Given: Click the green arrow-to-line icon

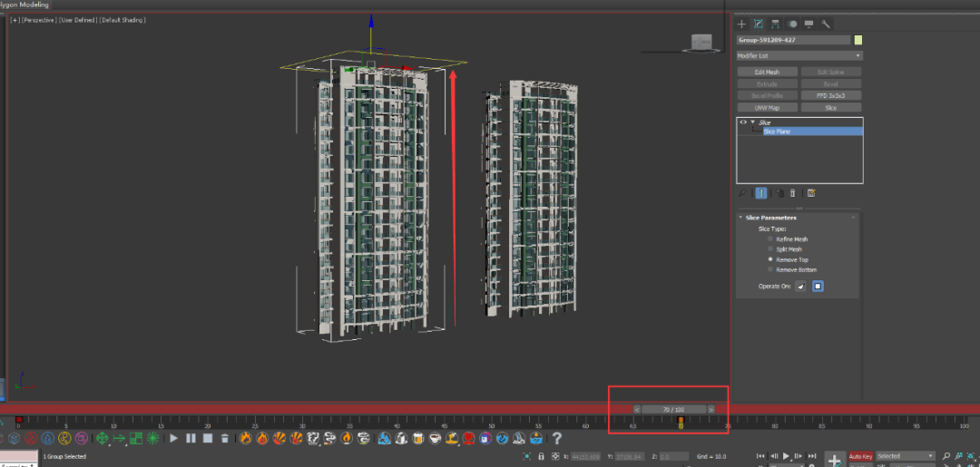Looking at the screenshot, I should pyautogui.click(x=120, y=438).
